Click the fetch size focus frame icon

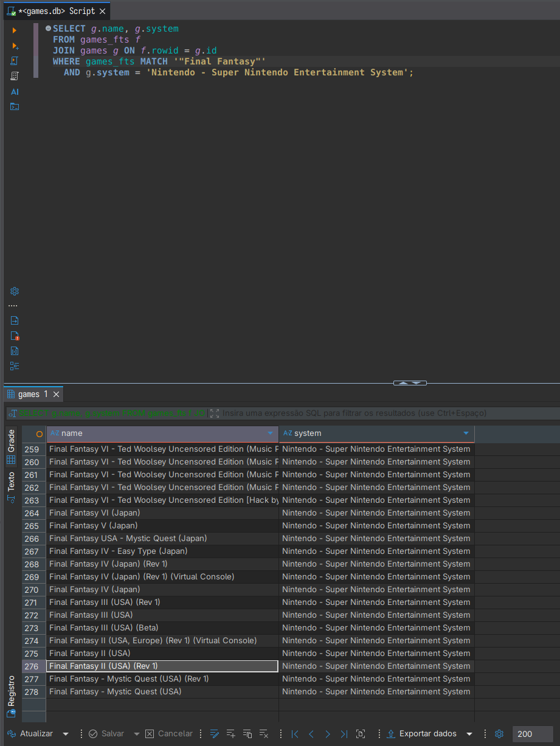361,734
